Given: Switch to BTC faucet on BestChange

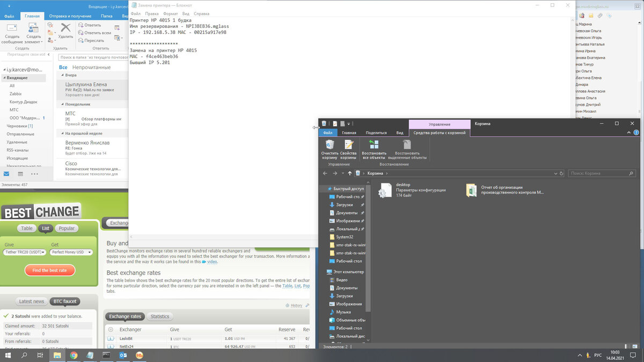Looking at the screenshot, I should coord(65,301).
